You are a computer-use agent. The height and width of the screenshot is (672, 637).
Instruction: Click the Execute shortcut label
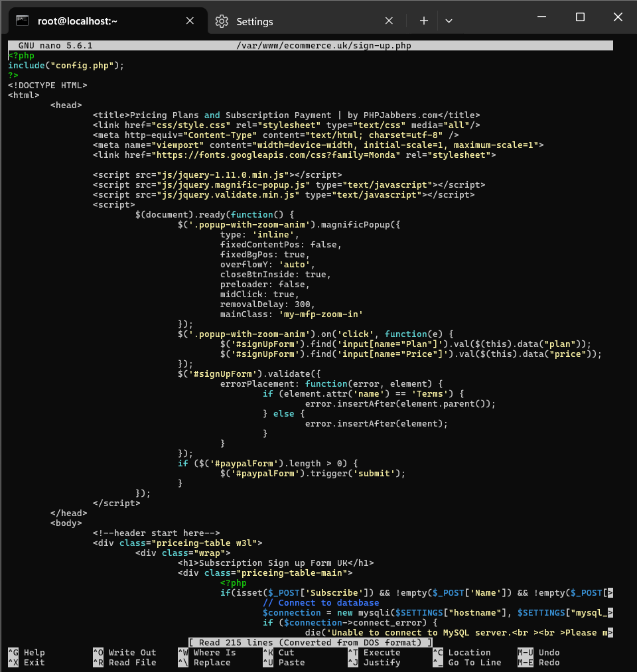point(382,652)
